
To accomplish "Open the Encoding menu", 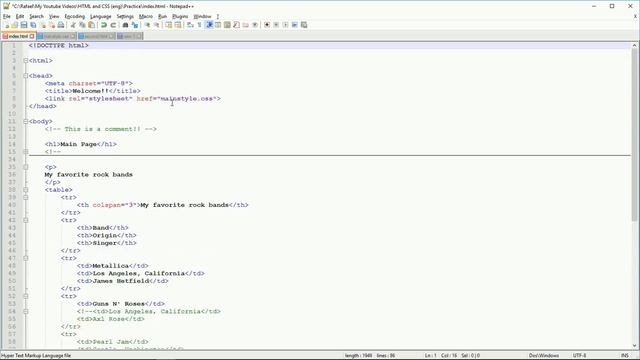I will (x=75, y=16).
